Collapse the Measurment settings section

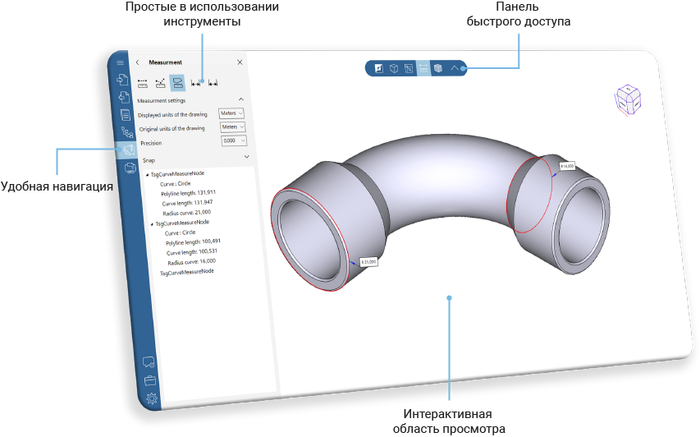(241, 99)
